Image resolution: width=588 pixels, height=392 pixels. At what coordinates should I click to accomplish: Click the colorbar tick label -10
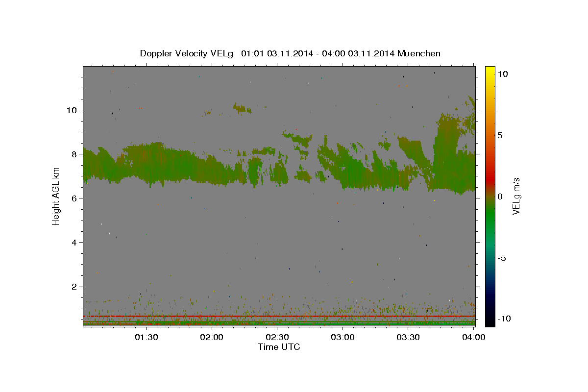(505, 318)
